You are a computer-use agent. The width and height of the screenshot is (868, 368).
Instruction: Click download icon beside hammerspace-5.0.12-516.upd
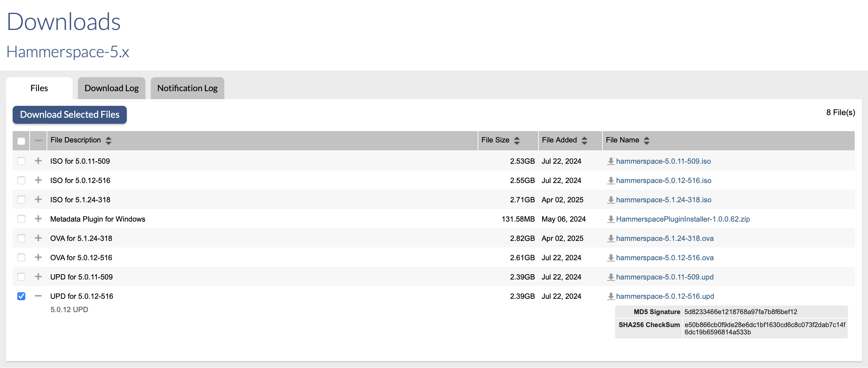[x=611, y=296]
